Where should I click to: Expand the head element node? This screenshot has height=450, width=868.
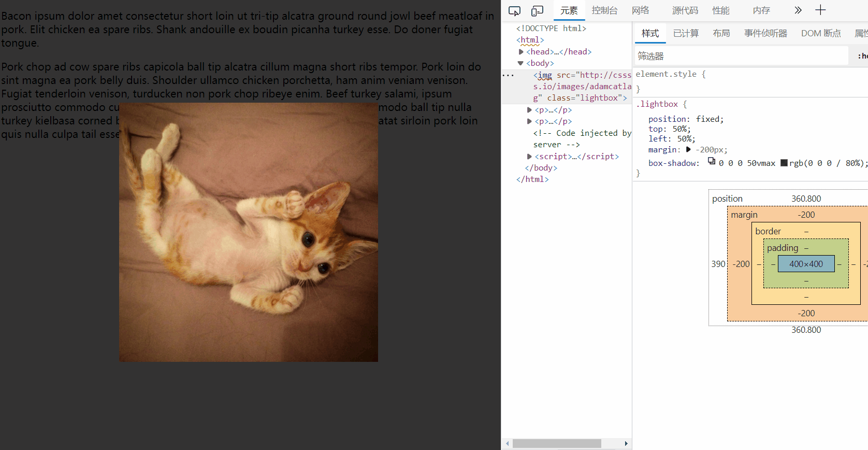click(520, 52)
